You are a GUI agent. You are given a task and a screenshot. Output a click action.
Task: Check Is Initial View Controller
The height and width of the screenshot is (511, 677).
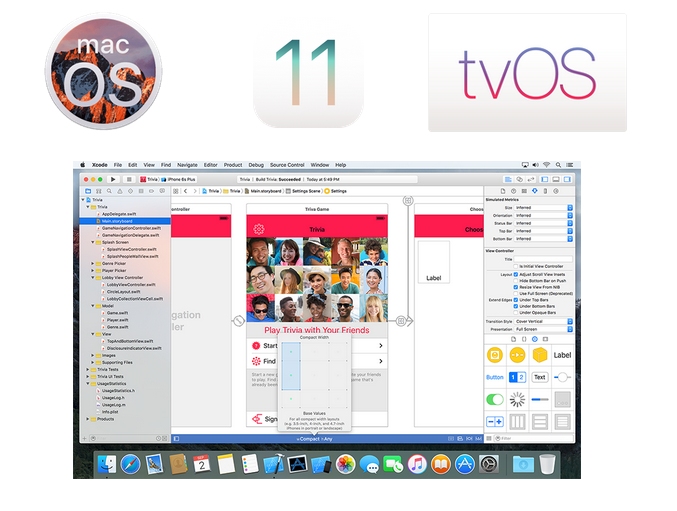click(x=516, y=266)
